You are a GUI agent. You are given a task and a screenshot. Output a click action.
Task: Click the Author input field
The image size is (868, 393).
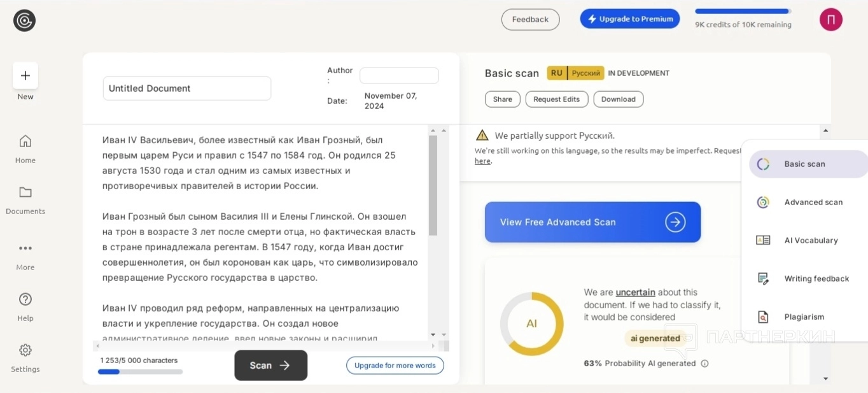point(399,76)
